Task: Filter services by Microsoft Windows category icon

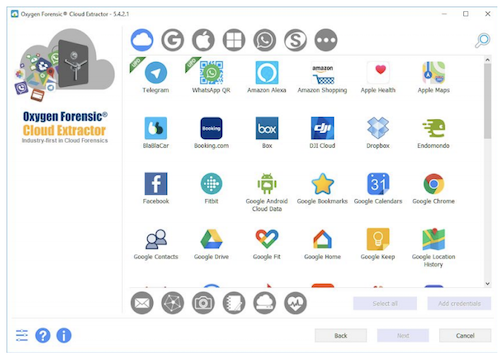Action: 234,40
